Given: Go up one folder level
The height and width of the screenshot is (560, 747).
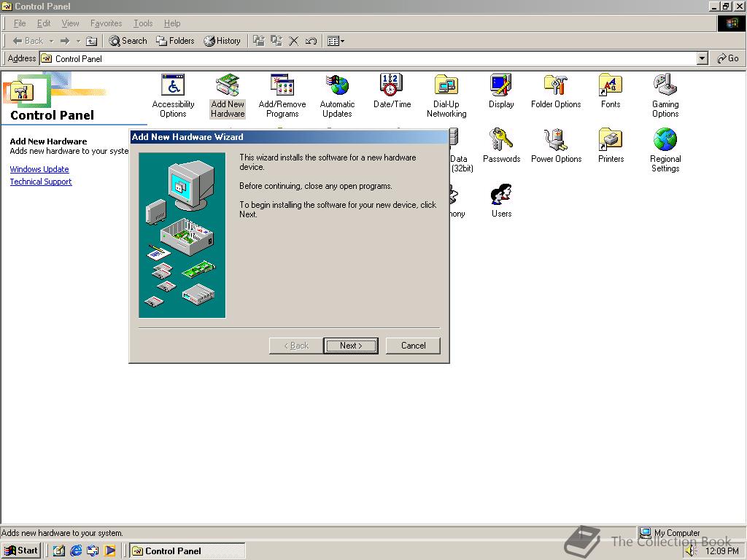Looking at the screenshot, I should click(91, 41).
